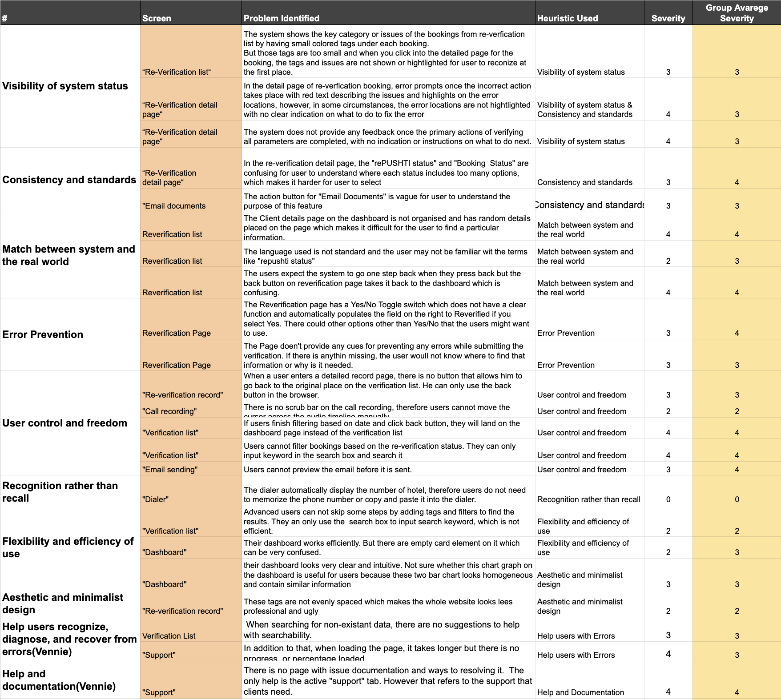Select the 'Problem Identified' column header
This screenshot has height=700, width=781.
(388, 12)
